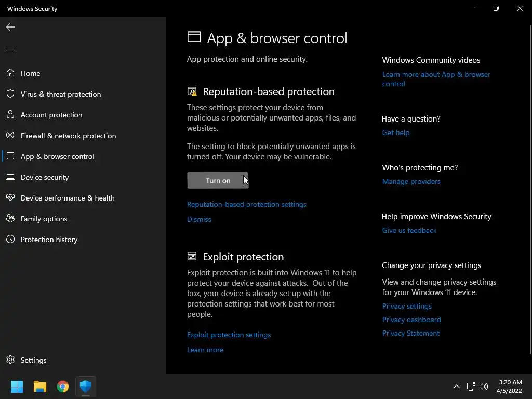The image size is (532, 399).
Task: Select App & browser control menu item
Action: point(57,156)
